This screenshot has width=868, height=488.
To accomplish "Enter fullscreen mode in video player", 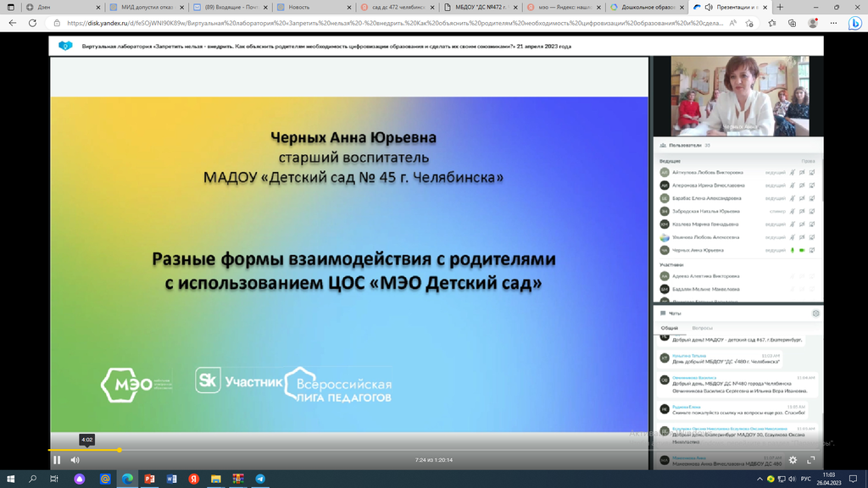I will pos(811,460).
